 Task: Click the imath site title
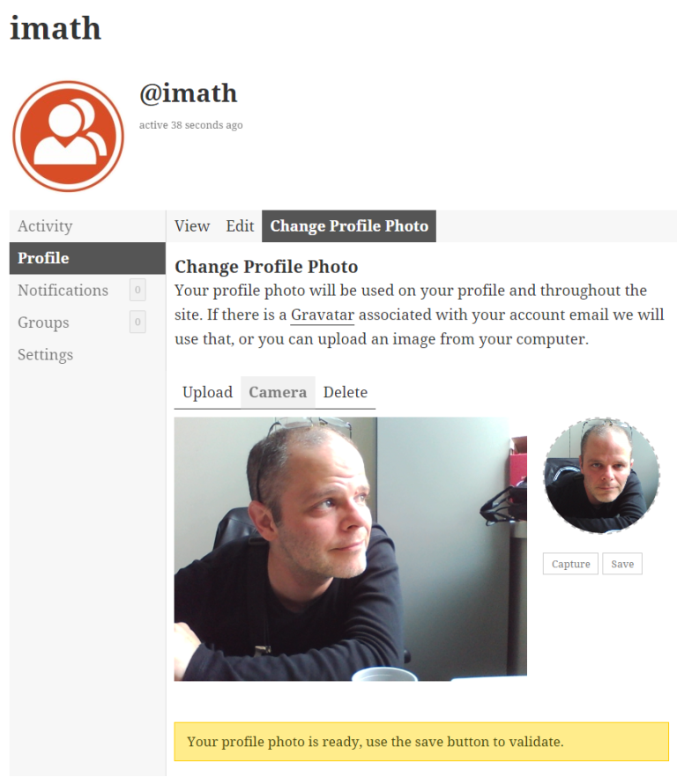(x=56, y=28)
